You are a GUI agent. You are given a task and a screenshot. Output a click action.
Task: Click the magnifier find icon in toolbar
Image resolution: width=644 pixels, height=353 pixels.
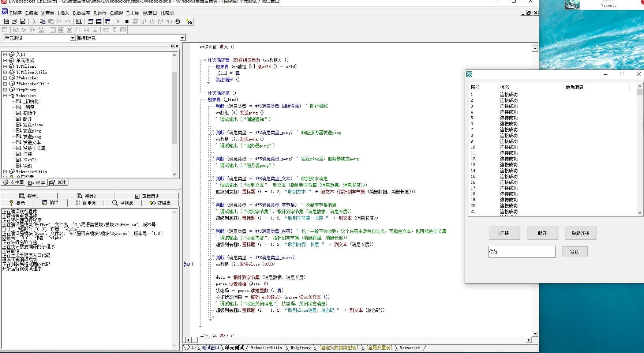[79, 22]
